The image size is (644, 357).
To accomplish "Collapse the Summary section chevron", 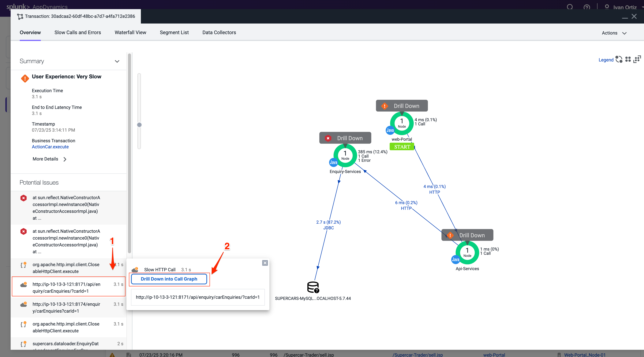I will point(117,61).
